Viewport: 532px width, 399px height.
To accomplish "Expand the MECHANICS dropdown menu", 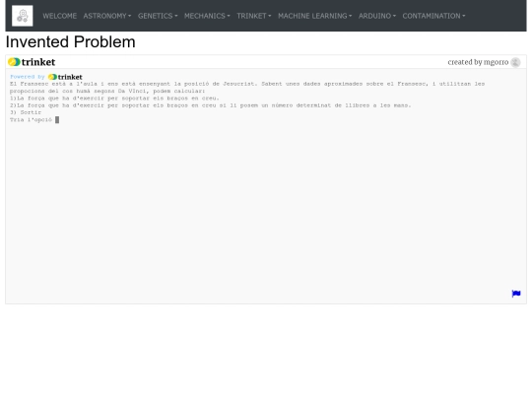I will point(207,16).
